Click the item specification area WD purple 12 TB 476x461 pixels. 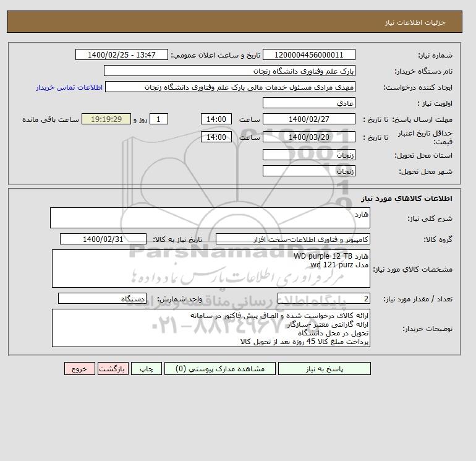(211, 269)
